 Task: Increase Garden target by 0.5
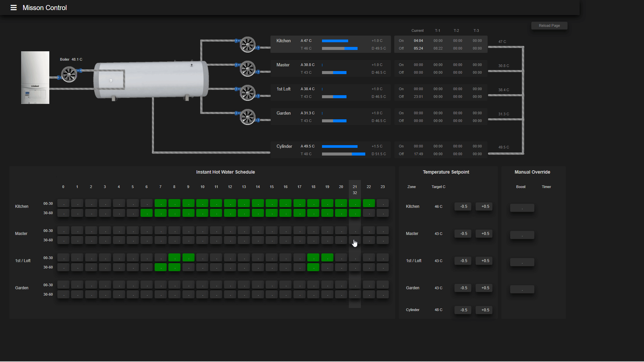[x=484, y=288]
